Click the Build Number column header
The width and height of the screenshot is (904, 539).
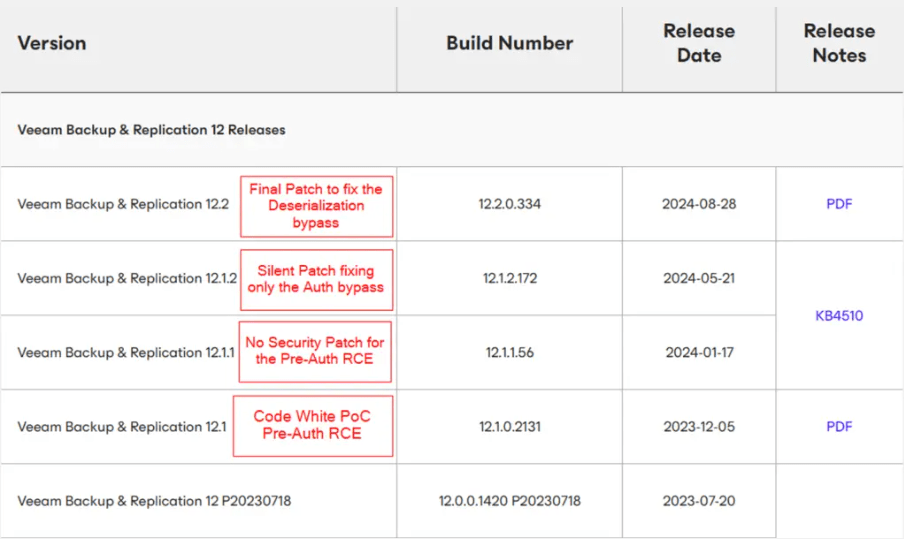tap(509, 43)
